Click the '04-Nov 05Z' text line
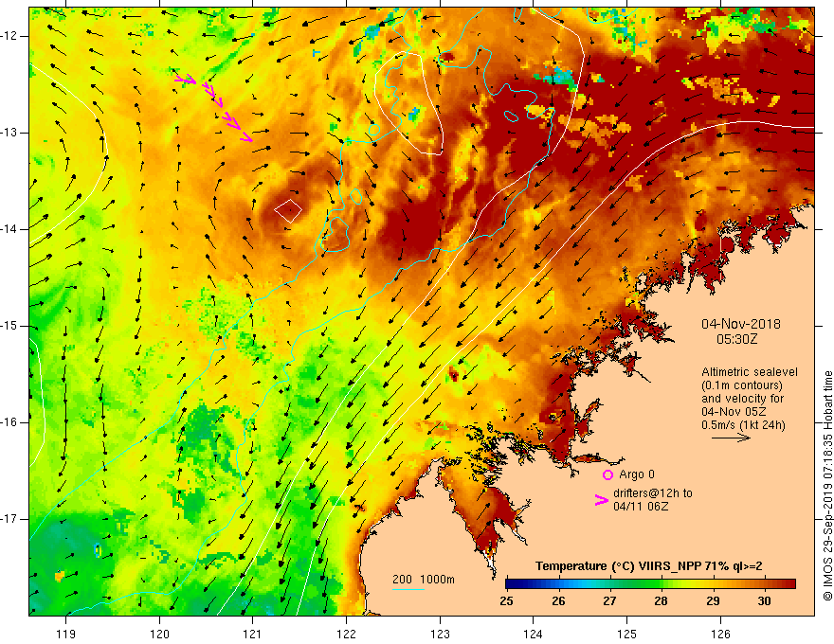The height and width of the screenshot is (644, 834). click(733, 412)
